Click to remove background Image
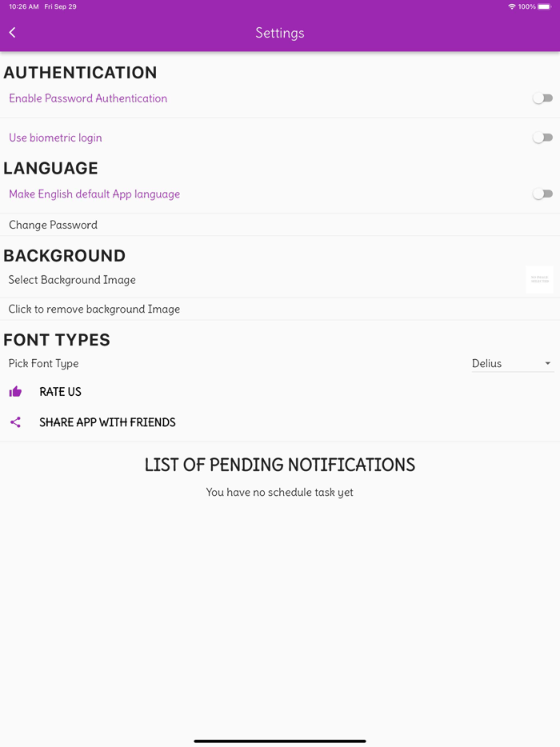 (x=94, y=309)
